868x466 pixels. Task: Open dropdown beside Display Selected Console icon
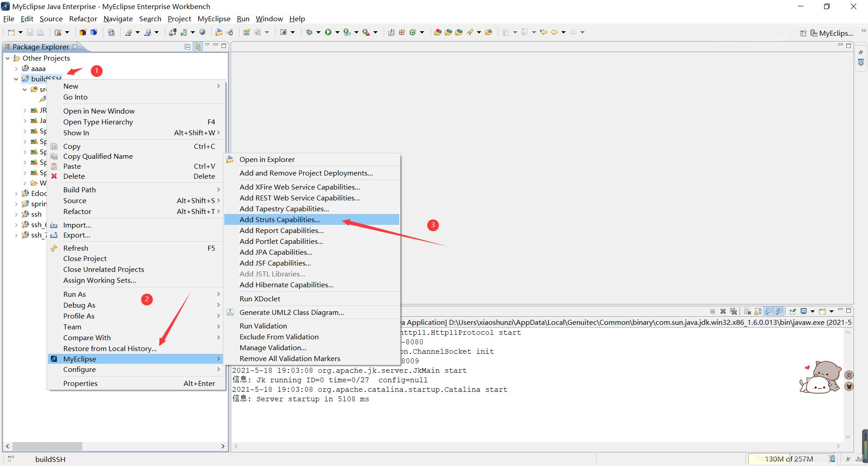tap(812, 311)
